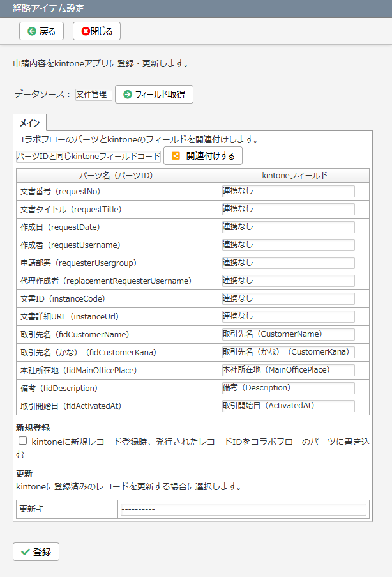Click the 文書番号（requestNo）cell
This screenshot has width=392, height=577.
click(117, 191)
